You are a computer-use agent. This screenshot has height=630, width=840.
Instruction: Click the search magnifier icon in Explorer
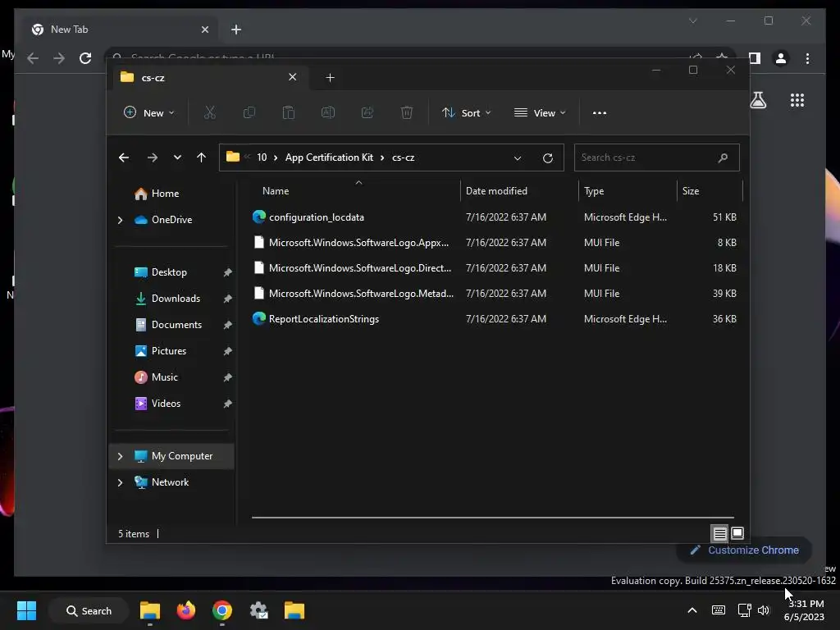(x=723, y=157)
